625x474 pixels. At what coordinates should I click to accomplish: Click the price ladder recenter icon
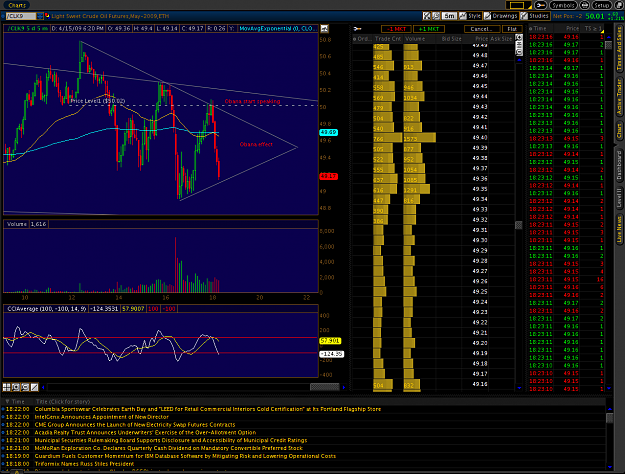tap(519, 45)
